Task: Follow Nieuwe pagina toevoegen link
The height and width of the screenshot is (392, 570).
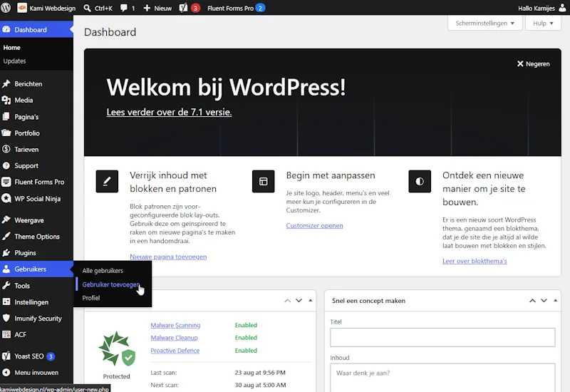Action: [168, 257]
